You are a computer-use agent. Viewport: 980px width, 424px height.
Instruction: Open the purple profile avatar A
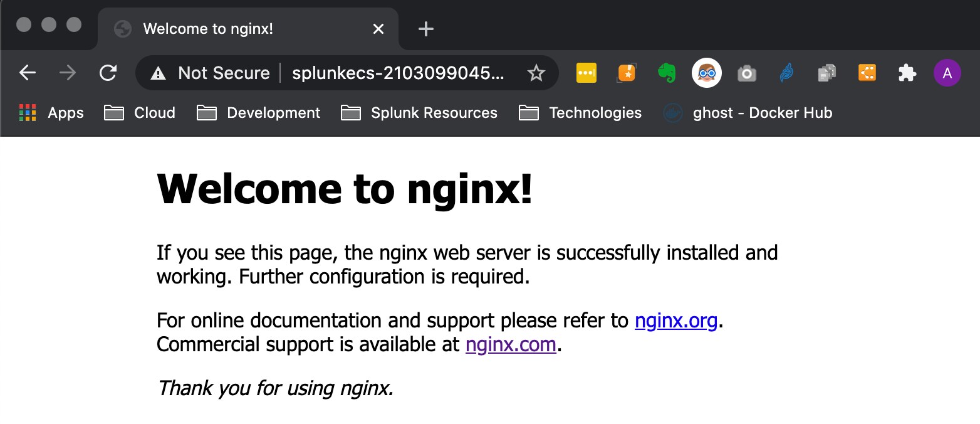[947, 73]
